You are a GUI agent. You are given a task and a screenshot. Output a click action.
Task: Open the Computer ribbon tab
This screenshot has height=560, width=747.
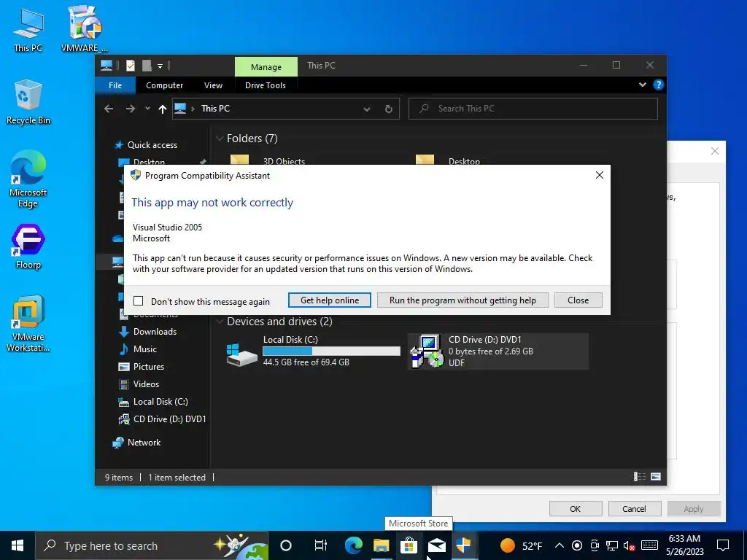tap(164, 85)
